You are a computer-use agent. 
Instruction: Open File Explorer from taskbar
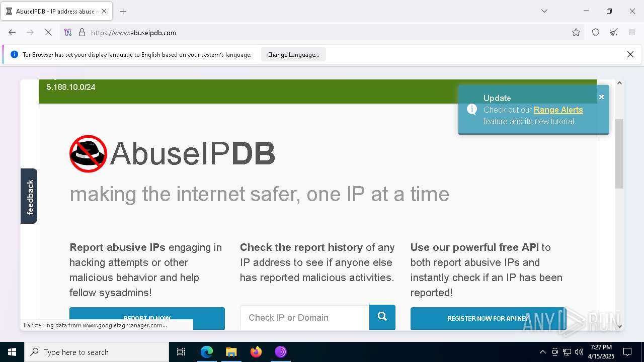(231, 352)
